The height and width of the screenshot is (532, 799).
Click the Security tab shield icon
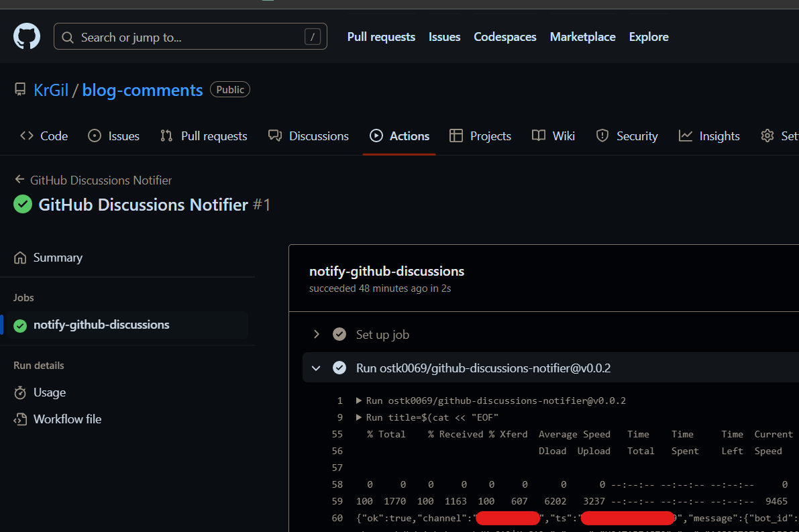(602, 136)
